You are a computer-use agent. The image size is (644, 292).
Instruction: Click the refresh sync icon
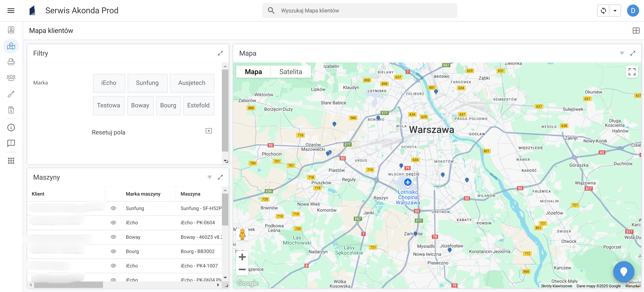click(x=603, y=10)
